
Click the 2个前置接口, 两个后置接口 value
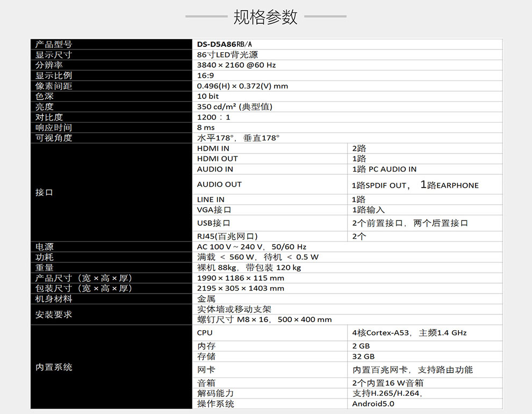pyautogui.click(x=410, y=223)
